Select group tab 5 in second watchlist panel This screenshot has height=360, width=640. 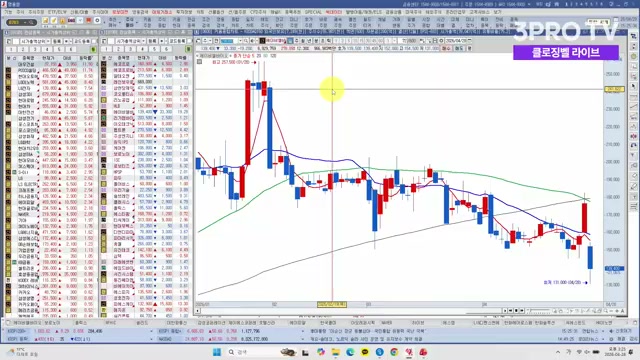(x=154, y=49)
